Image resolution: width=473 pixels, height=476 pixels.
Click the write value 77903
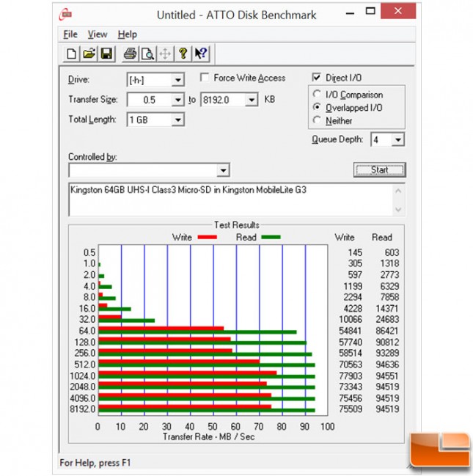click(351, 376)
